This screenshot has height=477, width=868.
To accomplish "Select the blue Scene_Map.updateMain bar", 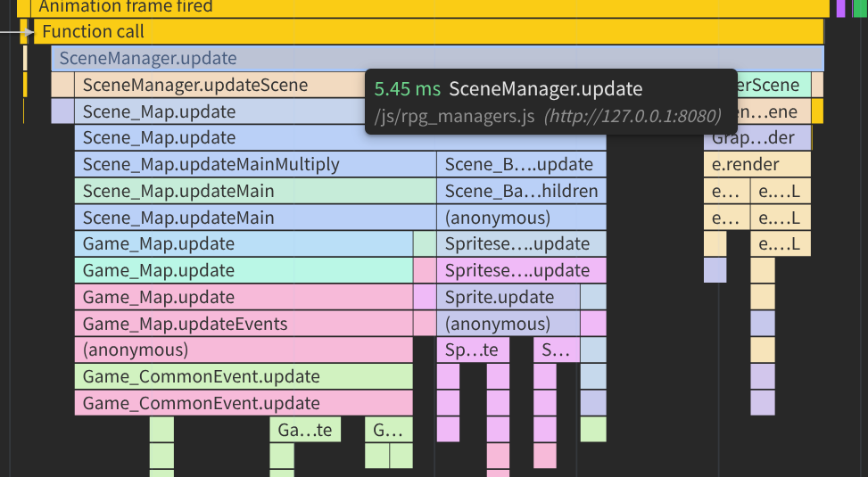I will (x=255, y=218).
